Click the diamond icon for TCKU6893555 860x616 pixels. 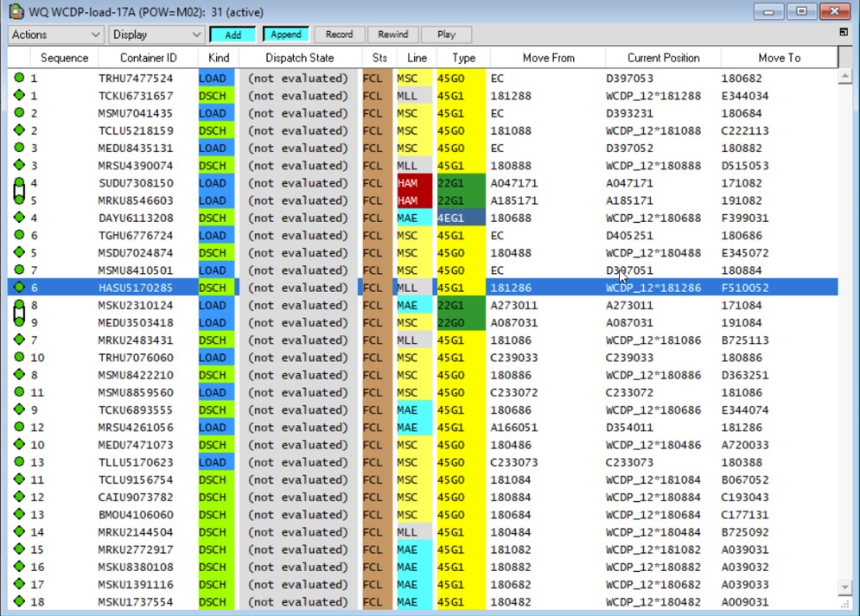point(19,410)
